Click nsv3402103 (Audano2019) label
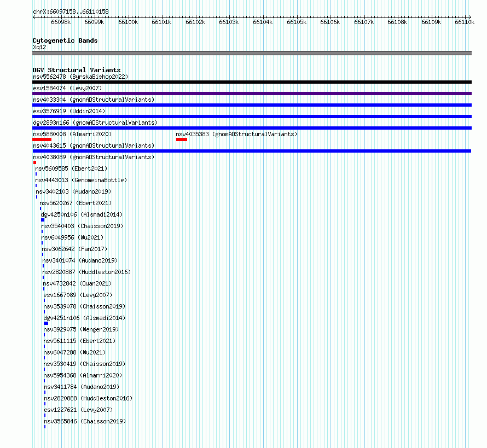The width and height of the screenshot is (487, 448). (x=73, y=191)
